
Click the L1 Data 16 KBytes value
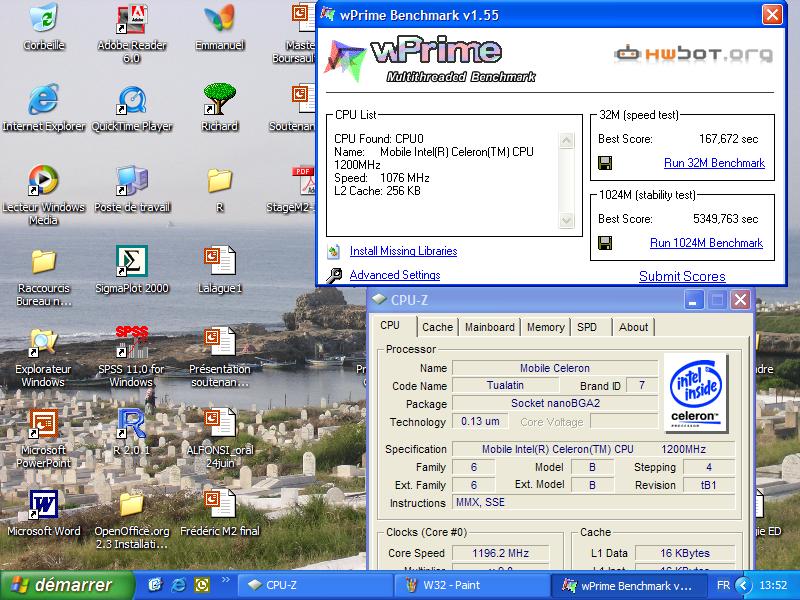coord(685,553)
